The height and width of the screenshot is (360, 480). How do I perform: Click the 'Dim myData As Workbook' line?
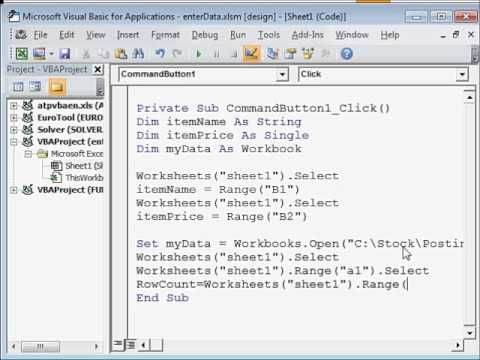click(x=219, y=149)
